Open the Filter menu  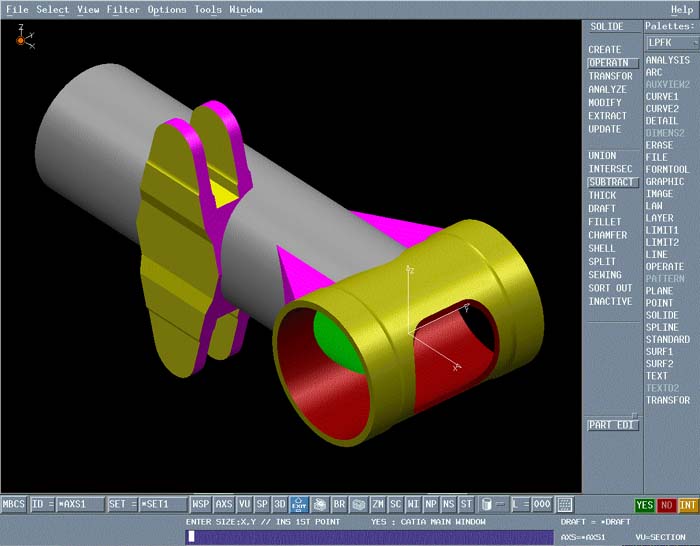click(x=123, y=10)
